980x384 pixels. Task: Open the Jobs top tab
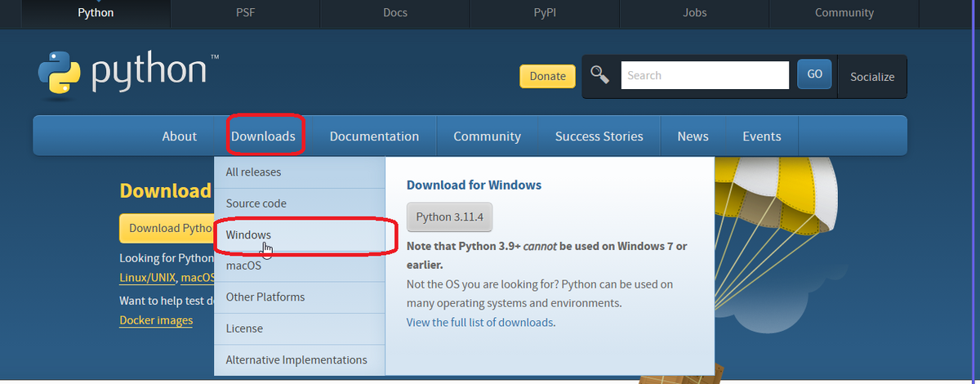click(x=694, y=12)
